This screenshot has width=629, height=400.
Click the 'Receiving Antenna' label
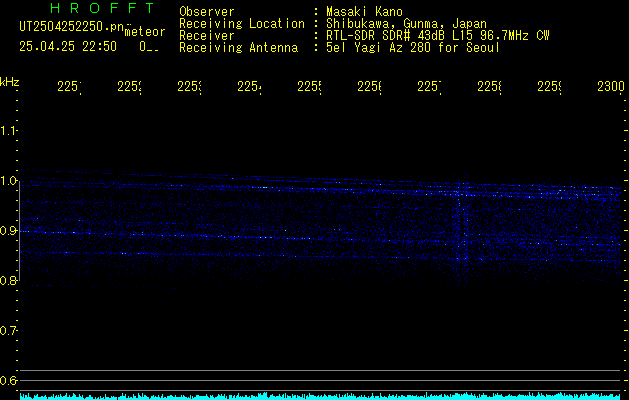tap(238, 48)
